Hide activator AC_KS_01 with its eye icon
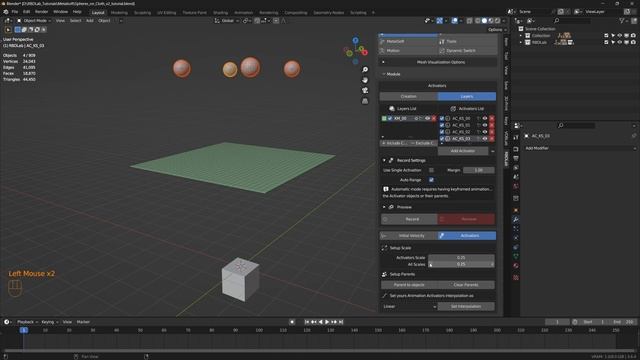The height and width of the screenshot is (360, 640). coord(485,125)
